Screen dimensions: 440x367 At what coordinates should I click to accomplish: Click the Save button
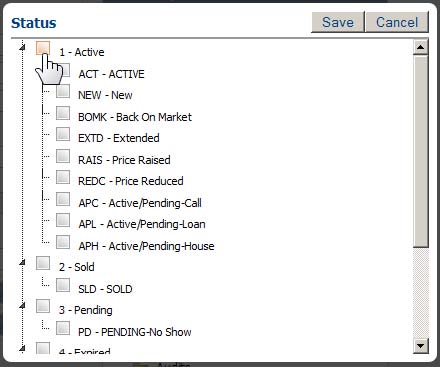coord(338,22)
